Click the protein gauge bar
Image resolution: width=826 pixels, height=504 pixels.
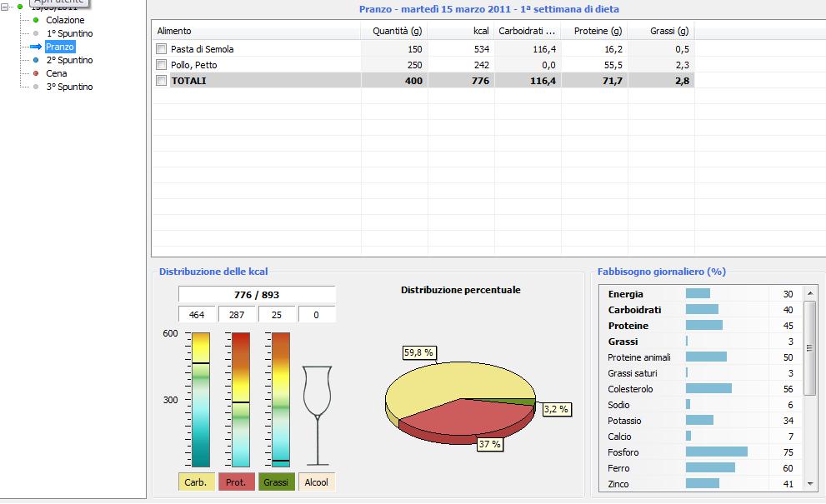241,400
